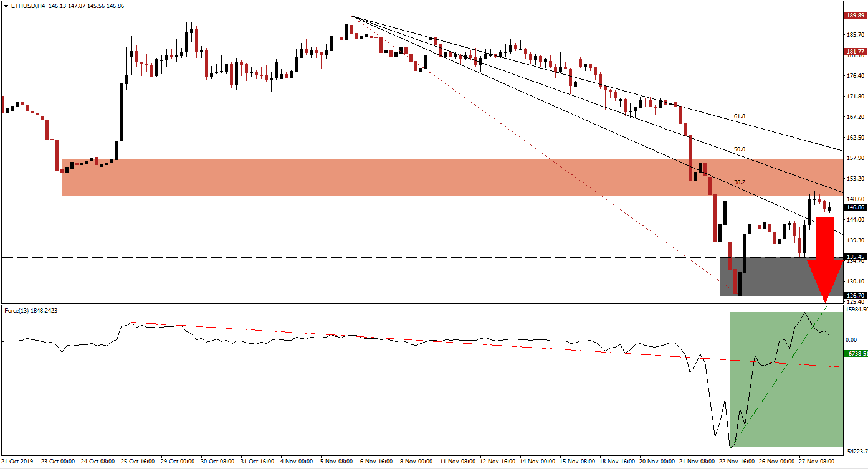Click the large red down arrow
The image size is (868, 469).
824,249
